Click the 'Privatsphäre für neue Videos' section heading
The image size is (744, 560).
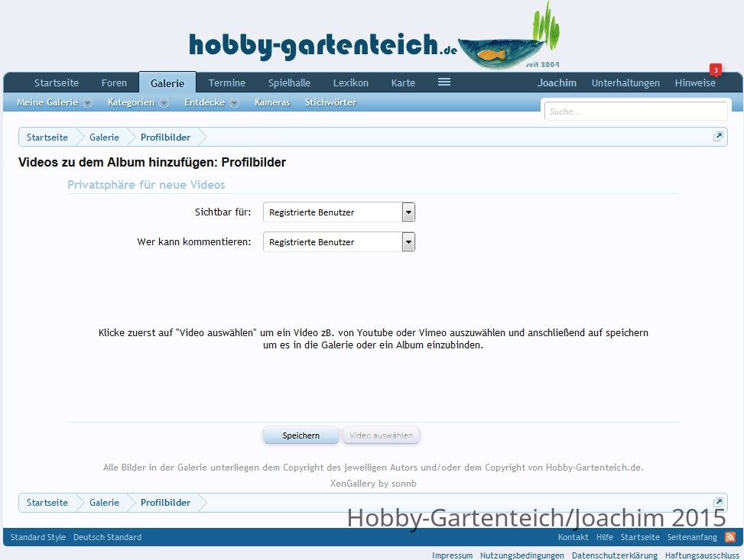tap(146, 184)
